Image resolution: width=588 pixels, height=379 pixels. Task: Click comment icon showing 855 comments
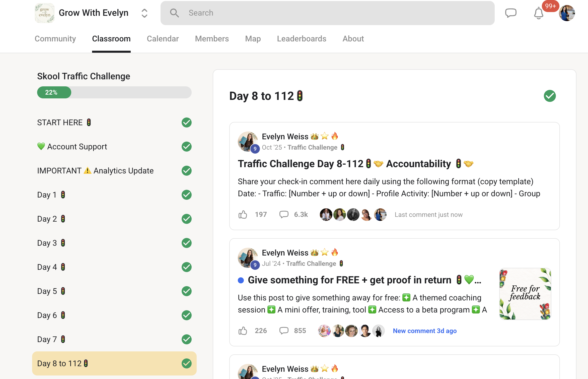pyautogui.click(x=284, y=331)
